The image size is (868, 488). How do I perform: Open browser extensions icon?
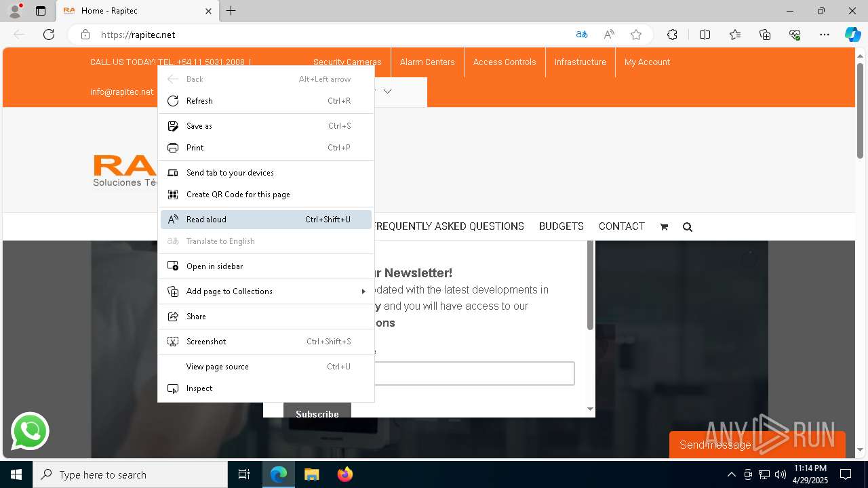(x=672, y=35)
